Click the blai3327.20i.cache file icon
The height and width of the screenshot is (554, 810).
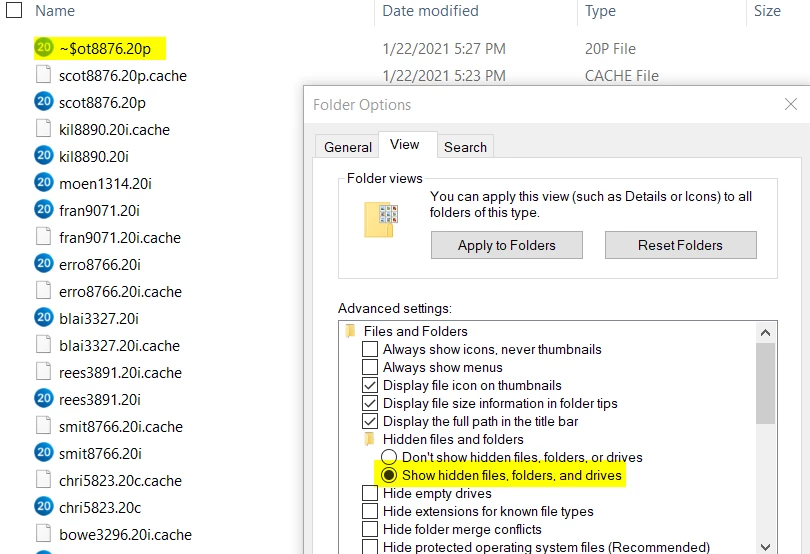[x=43, y=345]
